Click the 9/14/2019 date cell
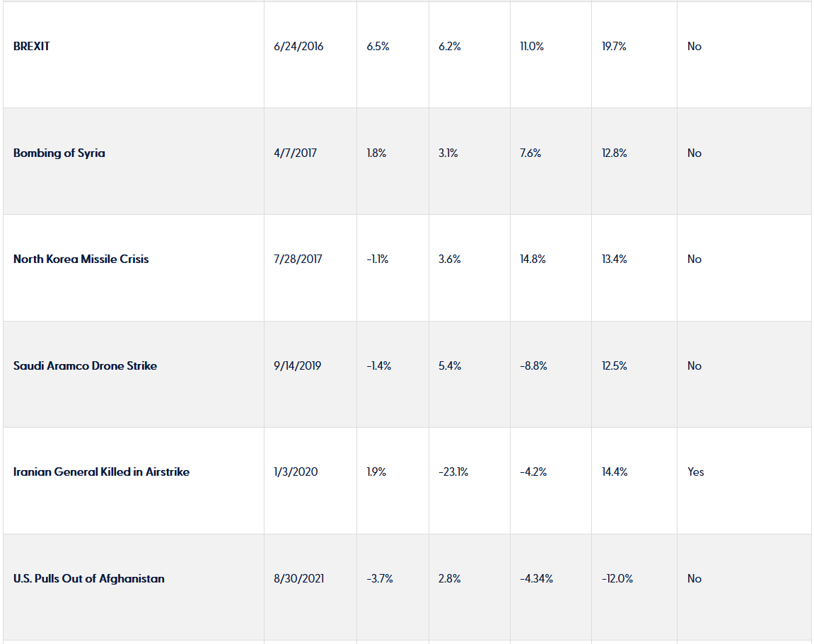The height and width of the screenshot is (644, 814). coord(297,366)
